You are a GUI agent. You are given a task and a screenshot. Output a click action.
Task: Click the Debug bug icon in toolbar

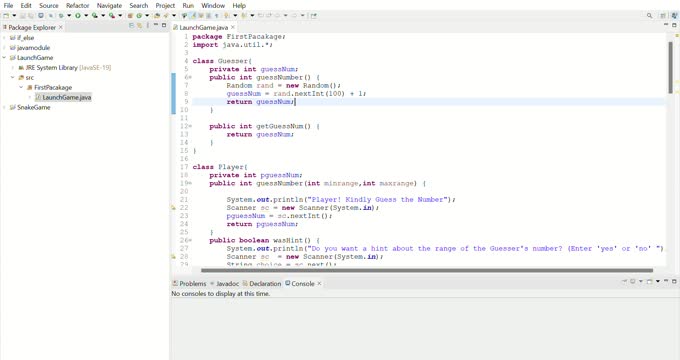[x=61, y=16]
